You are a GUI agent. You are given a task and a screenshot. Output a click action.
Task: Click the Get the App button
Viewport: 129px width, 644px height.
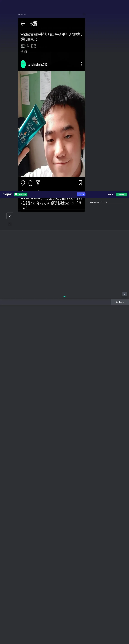pyautogui.click(x=120, y=302)
